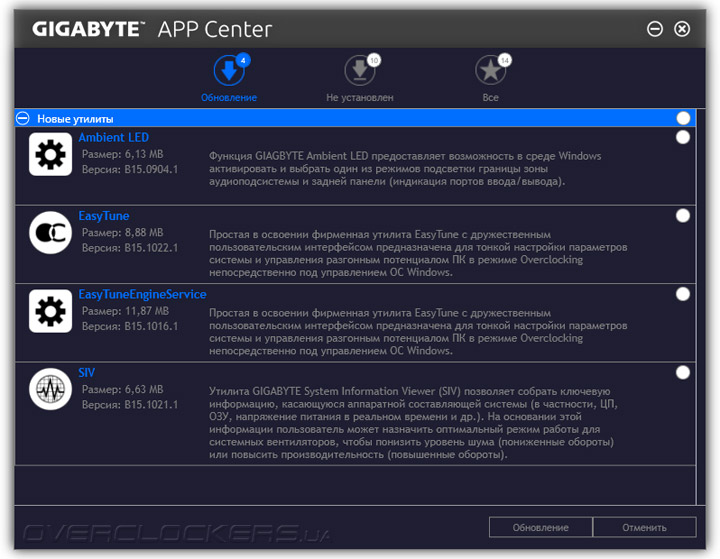
Task: Click the SIV waveform icon
Action: pos(51,390)
